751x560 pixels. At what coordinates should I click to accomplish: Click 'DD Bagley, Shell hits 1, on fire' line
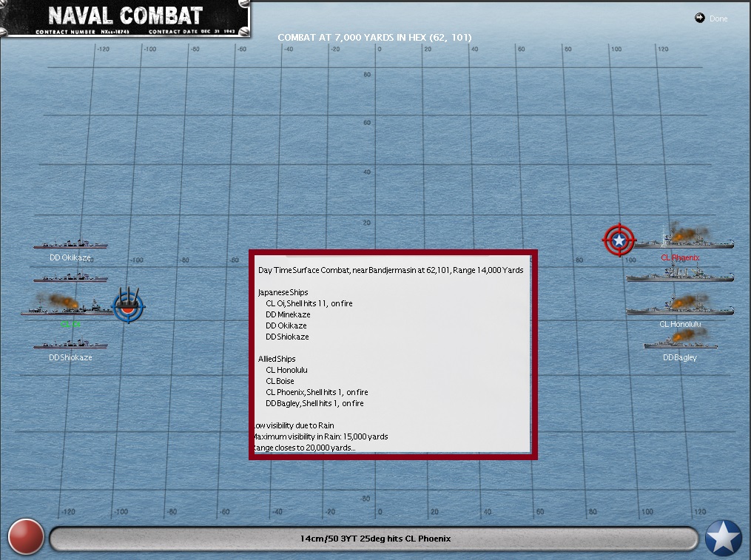[314, 403]
